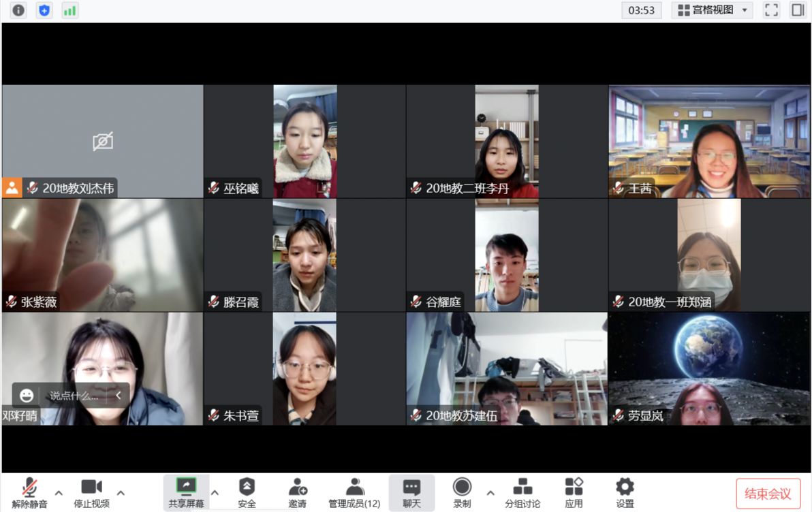The height and width of the screenshot is (512, 812).
Task: Open 应用 apps panel
Action: [x=574, y=492]
